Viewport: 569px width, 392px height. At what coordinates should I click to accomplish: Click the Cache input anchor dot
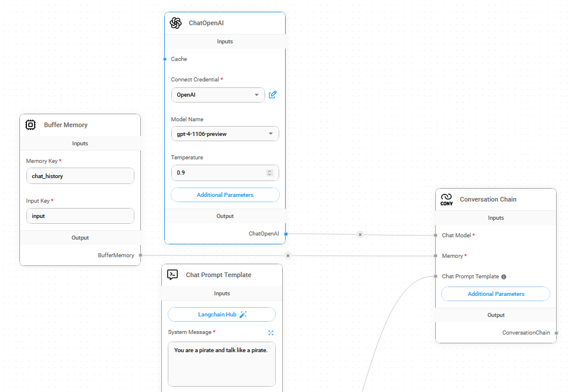[165, 59]
